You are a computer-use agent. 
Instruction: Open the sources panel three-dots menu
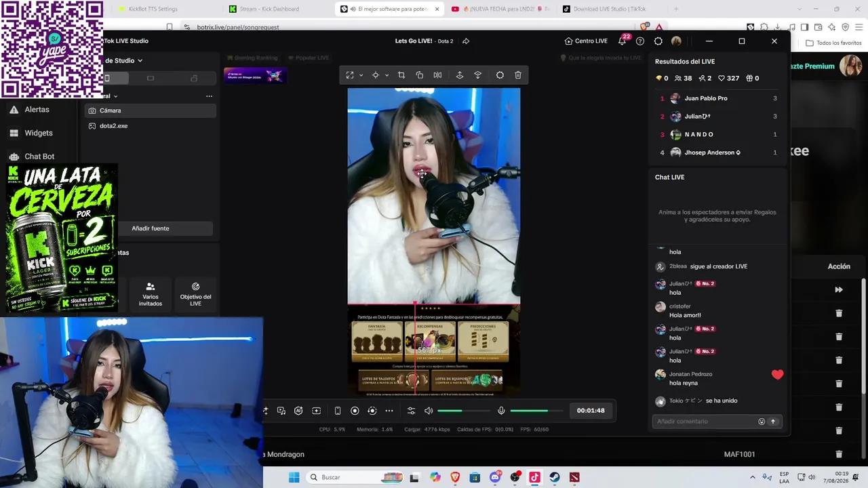[209, 96]
